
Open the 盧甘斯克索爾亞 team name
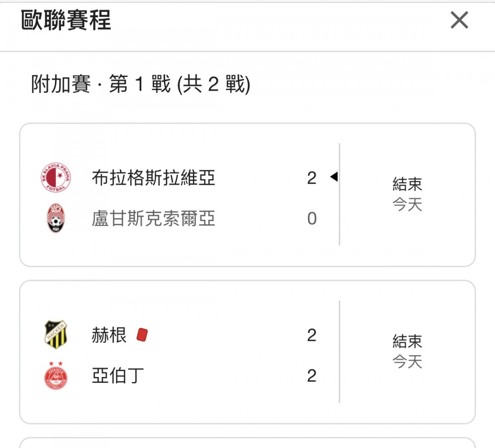tap(154, 219)
